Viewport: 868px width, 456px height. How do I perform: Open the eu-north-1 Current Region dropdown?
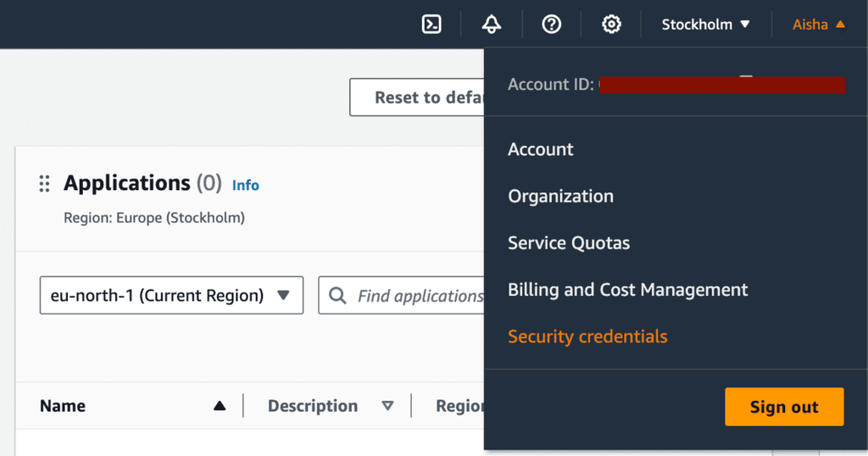click(x=171, y=296)
